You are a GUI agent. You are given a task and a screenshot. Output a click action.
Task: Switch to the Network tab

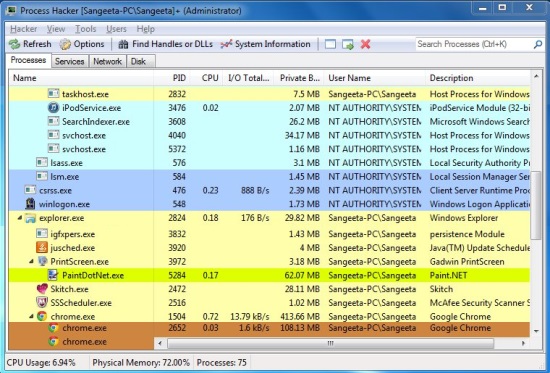click(107, 61)
